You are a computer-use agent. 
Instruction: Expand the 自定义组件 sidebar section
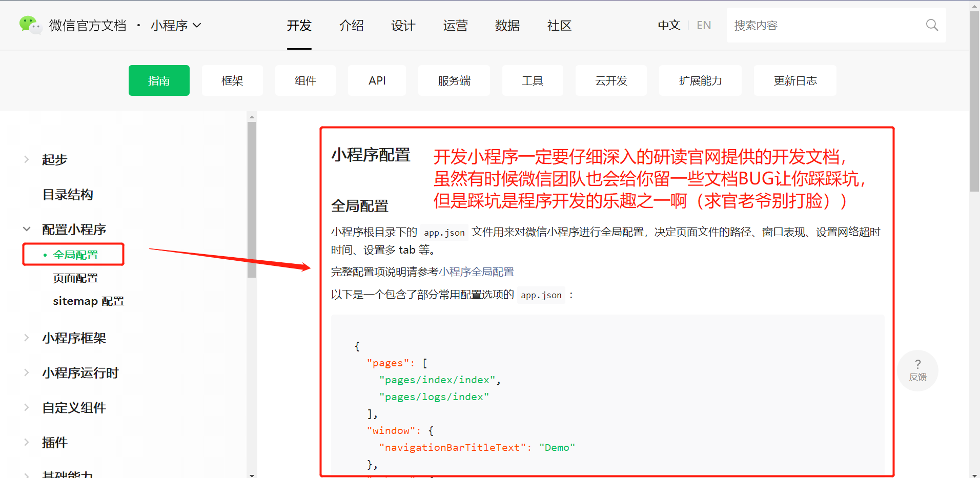coord(27,407)
